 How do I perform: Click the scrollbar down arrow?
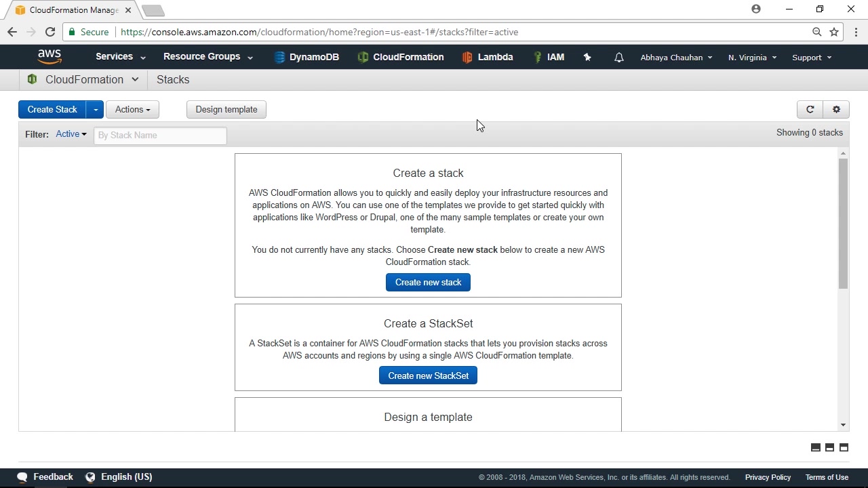843,425
